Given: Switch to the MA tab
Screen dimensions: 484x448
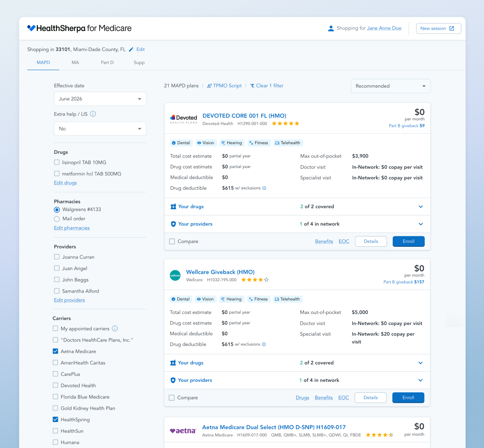Looking at the screenshot, I should pyautogui.click(x=75, y=63).
